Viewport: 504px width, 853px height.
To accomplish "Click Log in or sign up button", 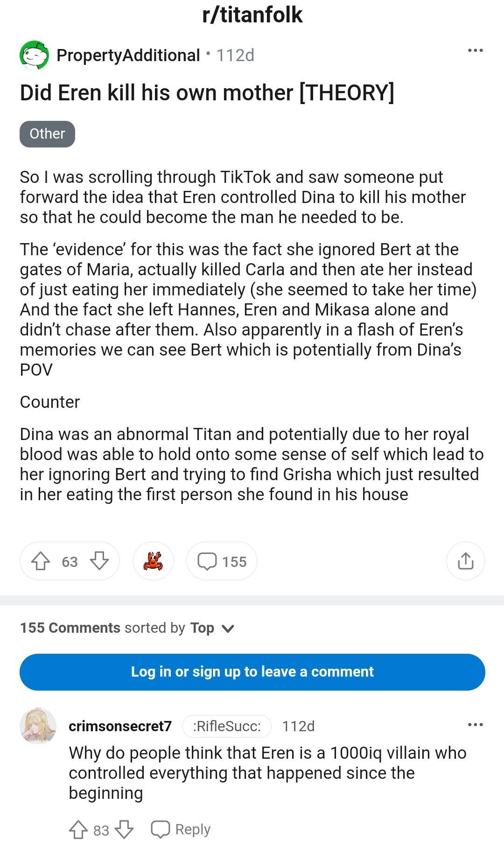I will [252, 671].
